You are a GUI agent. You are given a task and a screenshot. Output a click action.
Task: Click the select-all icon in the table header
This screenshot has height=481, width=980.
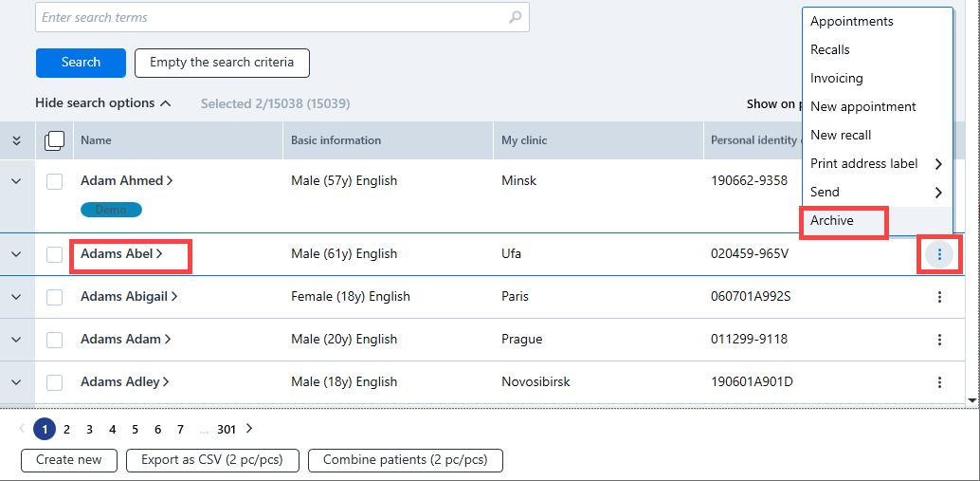(54, 140)
